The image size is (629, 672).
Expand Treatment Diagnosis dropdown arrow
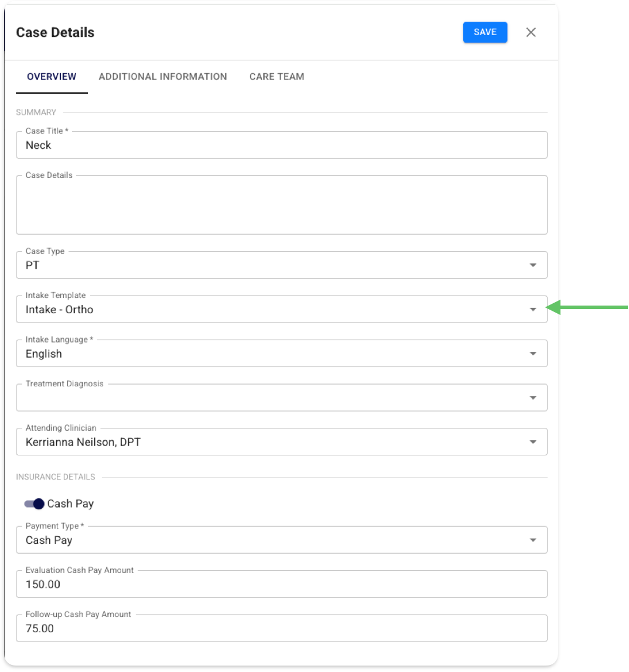[532, 398]
